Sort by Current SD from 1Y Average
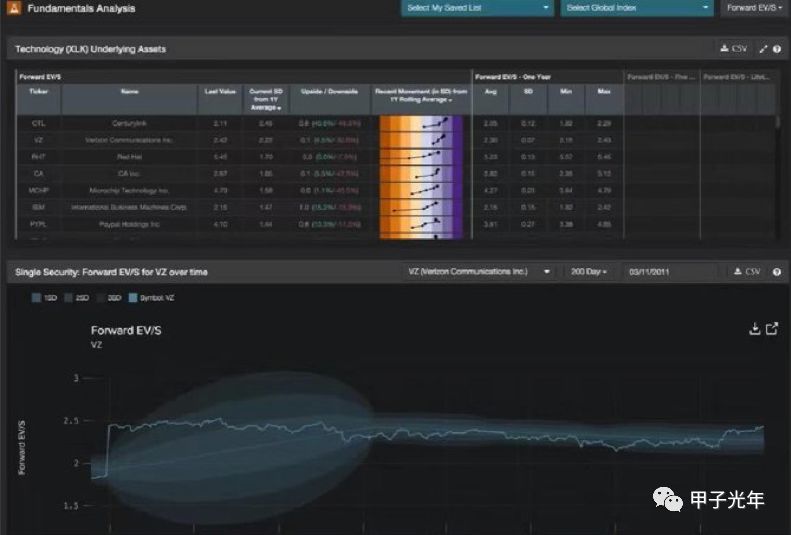 coord(266,99)
